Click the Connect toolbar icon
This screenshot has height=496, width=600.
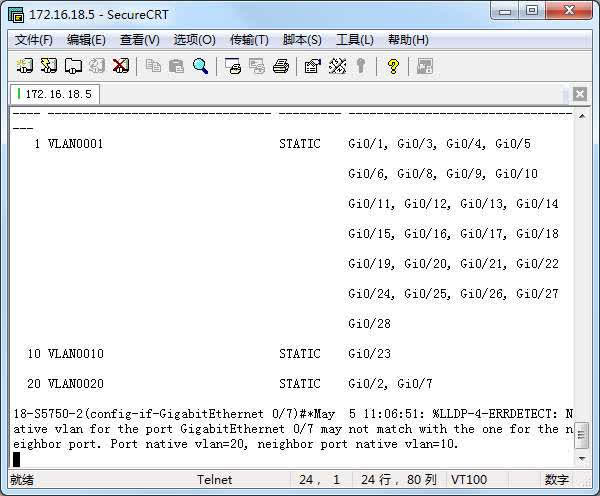[x=26, y=66]
